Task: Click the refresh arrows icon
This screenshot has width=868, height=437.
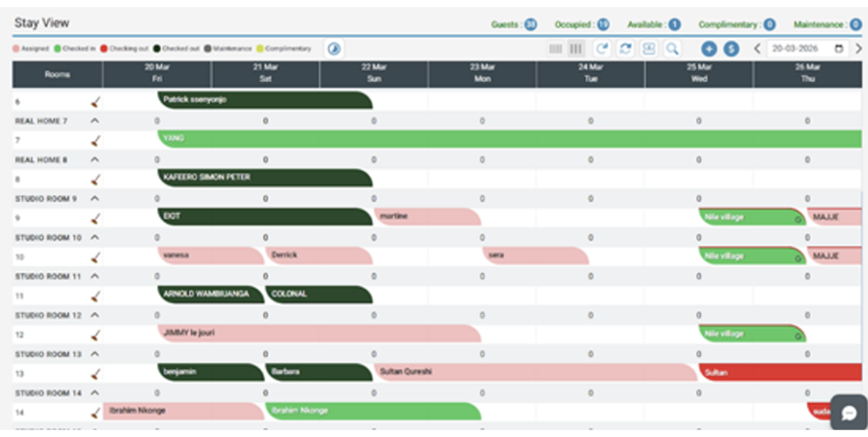Action: [625, 49]
